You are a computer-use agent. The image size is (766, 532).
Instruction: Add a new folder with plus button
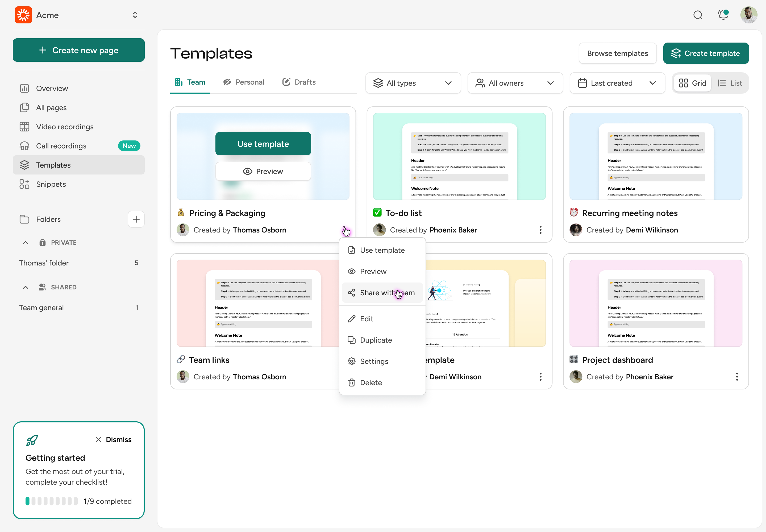click(136, 219)
